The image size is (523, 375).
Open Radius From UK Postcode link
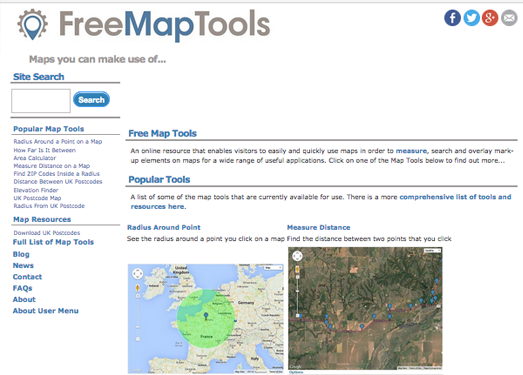49,206
